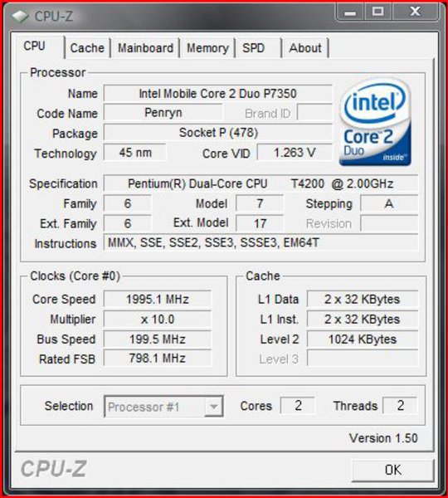Open the Processor selection dropdown arrow
This screenshot has height=498, width=448.
214,406
